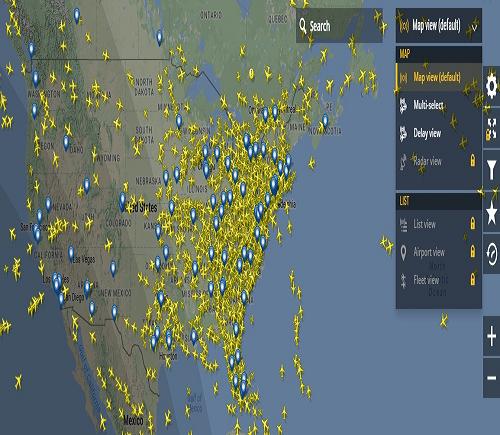Toggle fullscreen lock icon on right toolbar

[x=491, y=129]
